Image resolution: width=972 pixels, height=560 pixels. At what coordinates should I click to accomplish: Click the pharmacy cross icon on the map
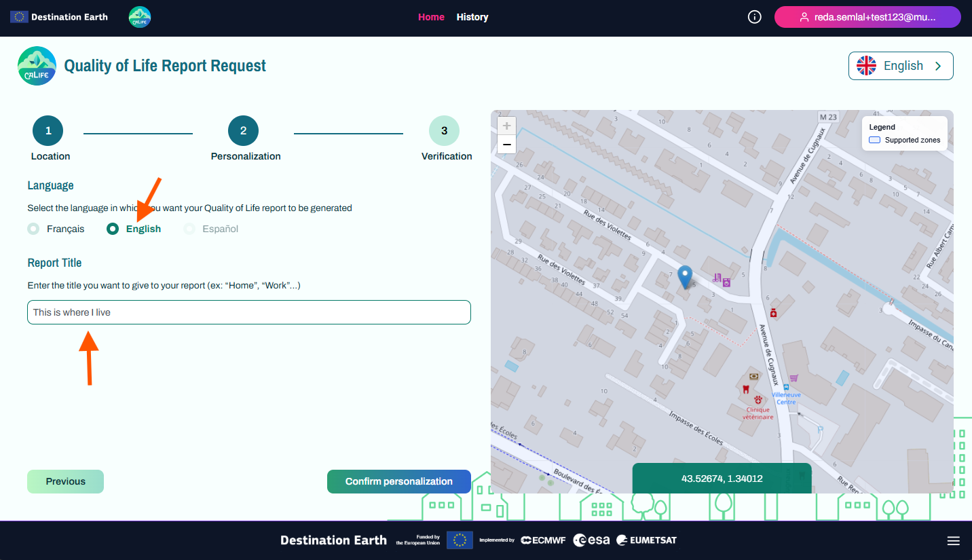coord(774,312)
